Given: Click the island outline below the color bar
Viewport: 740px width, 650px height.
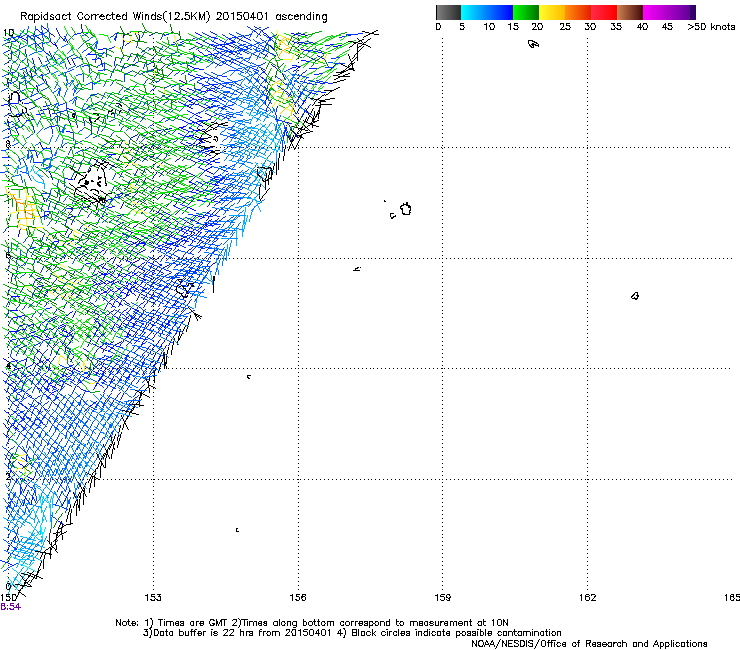Looking at the screenshot, I should pos(533,44).
